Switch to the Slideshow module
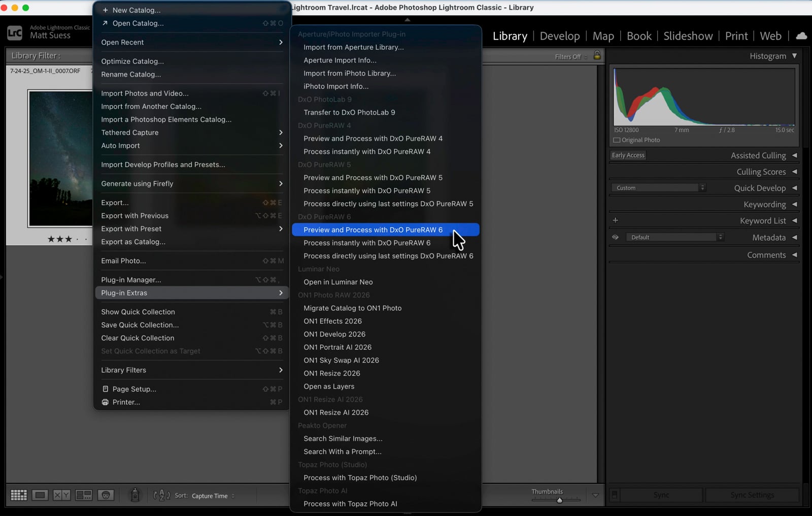This screenshot has height=516, width=812. tap(688, 36)
